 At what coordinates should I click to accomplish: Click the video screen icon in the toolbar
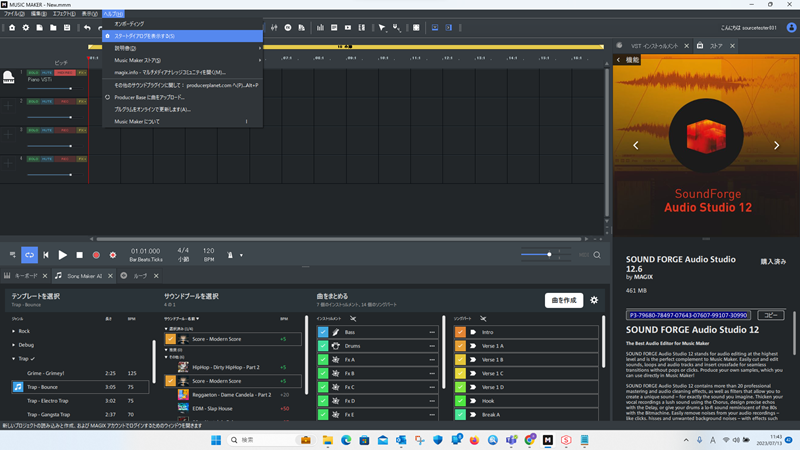tap(348, 28)
